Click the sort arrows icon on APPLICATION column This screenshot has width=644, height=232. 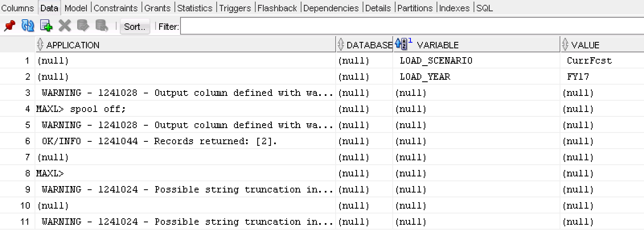pyautogui.click(x=40, y=44)
